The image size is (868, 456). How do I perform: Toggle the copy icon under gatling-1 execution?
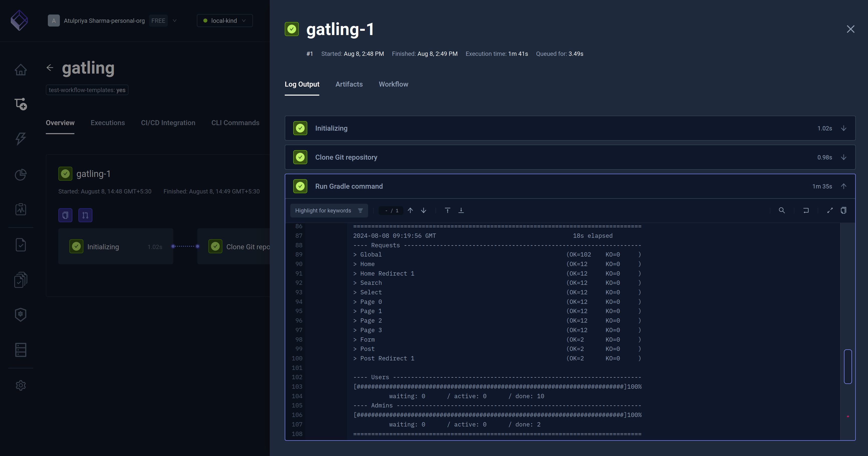(x=65, y=215)
